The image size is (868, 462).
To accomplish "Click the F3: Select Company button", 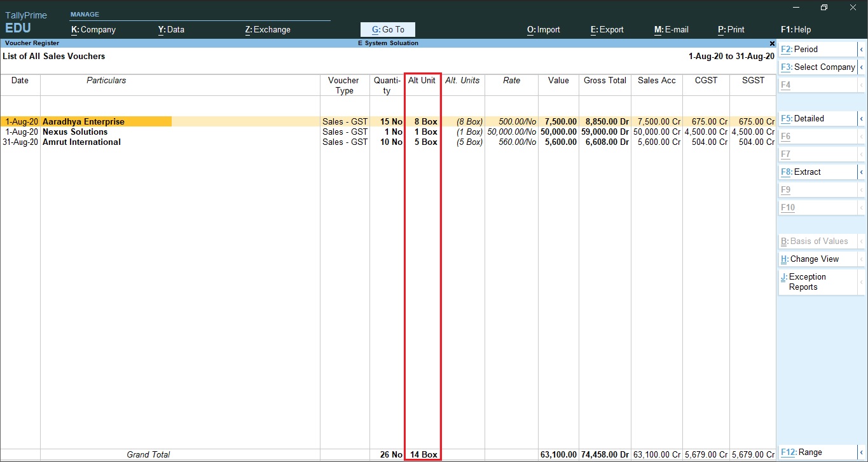I will point(818,67).
